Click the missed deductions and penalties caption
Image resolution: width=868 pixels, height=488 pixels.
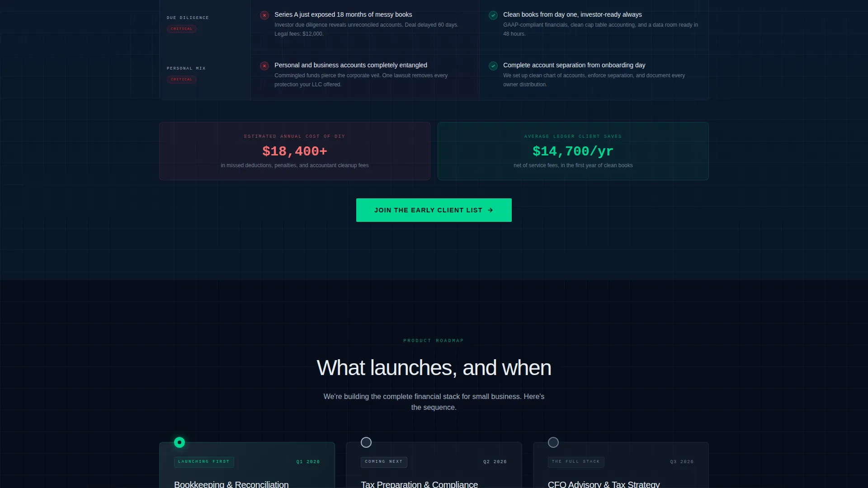pos(295,165)
